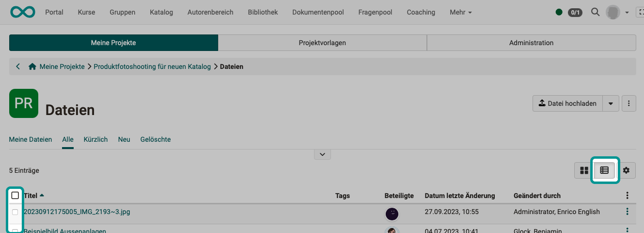Open dropdown arrow beside Datei hochladen

pyautogui.click(x=611, y=103)
